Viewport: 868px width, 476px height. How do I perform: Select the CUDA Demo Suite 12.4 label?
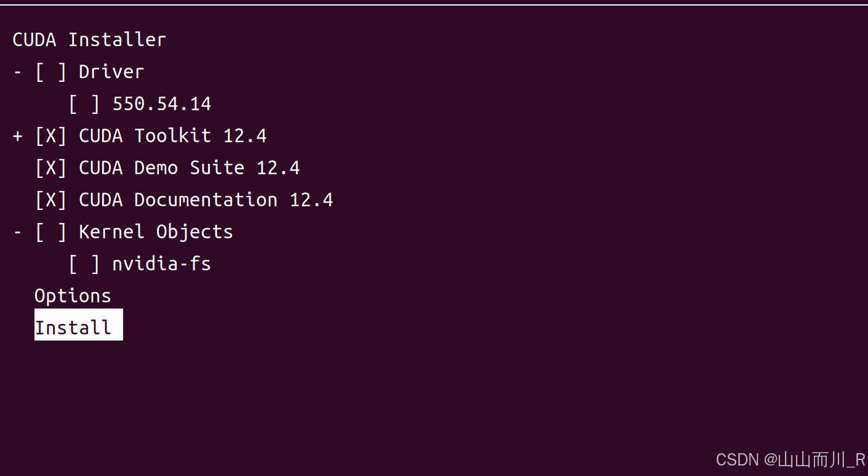coord(190,168)
